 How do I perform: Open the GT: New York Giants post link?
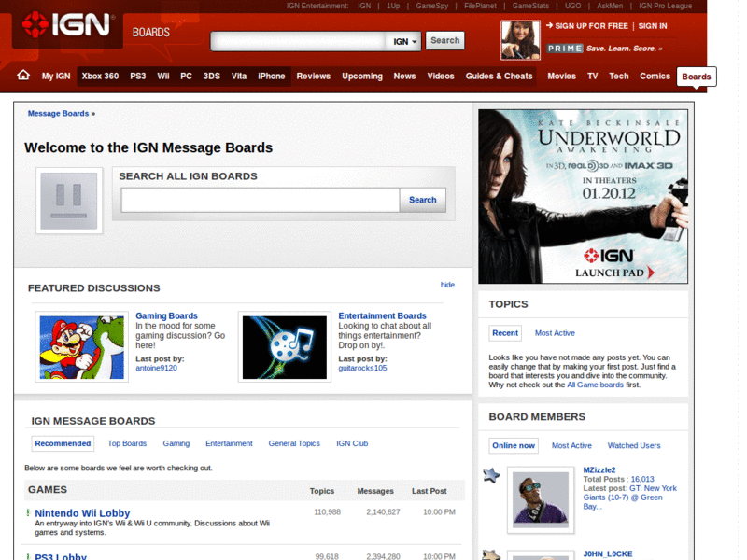tap(629, 497)
